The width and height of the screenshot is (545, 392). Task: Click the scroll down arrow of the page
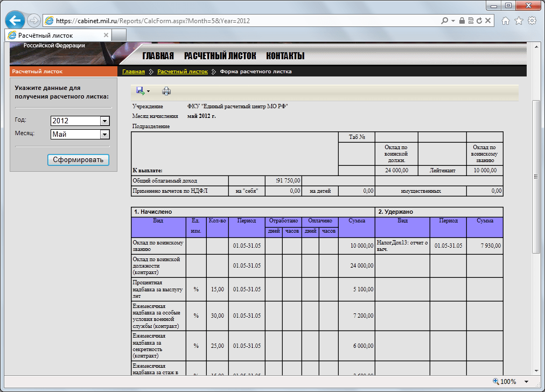[536, 371]
